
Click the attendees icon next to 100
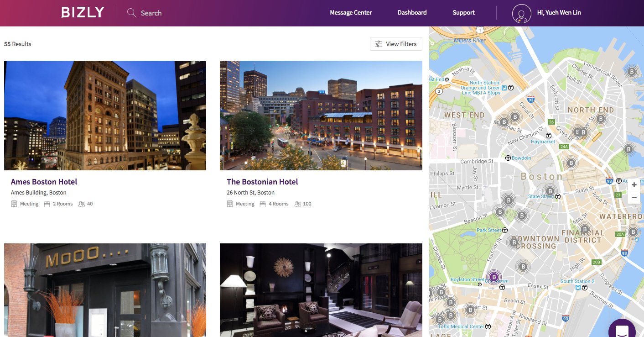298,203
